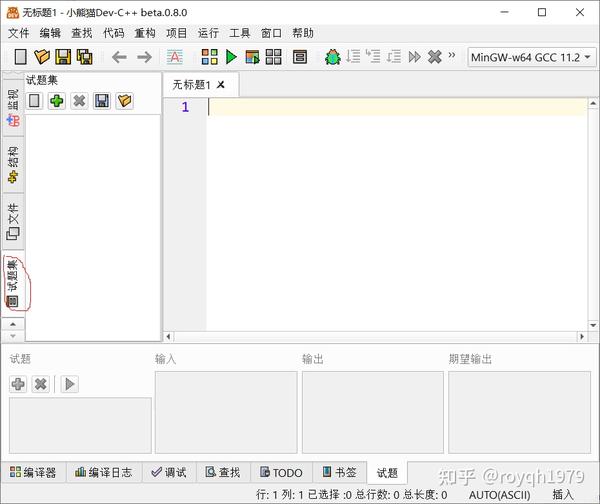Image resolution: width=600 pixels, height=504 pixels.
Task: Click the rebuild all grid icon
Action: click(274, 57)
